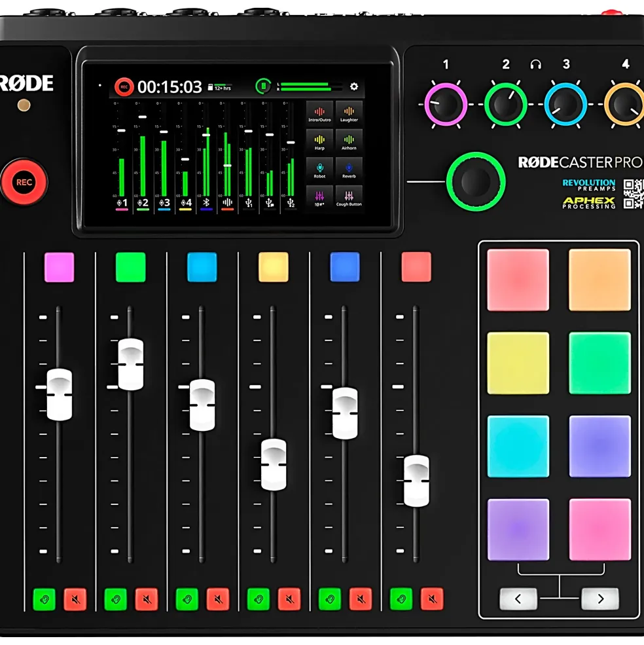Toggle listen button on the green channel

(x=116, y=599)
